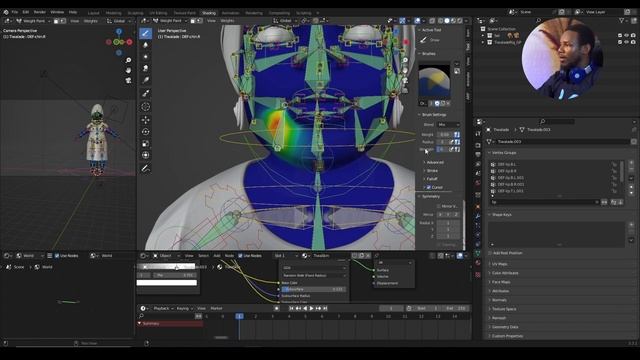Toggle Use Nodes in World editor
640x360 pixels.
coord(57,256)
